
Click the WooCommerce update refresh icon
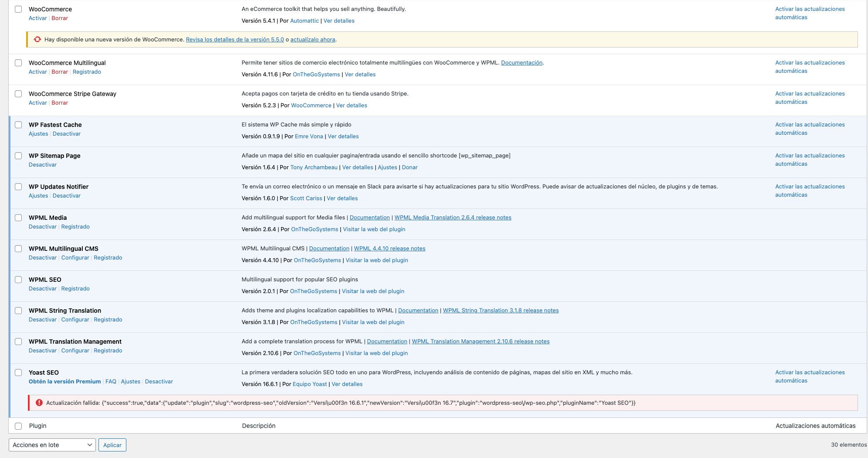[37, 39]
